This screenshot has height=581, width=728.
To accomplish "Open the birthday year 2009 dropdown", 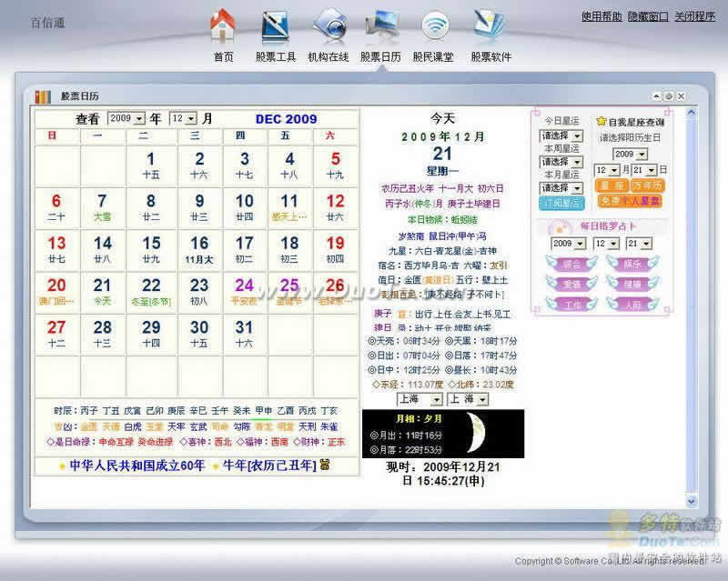I will click(630, 154).
